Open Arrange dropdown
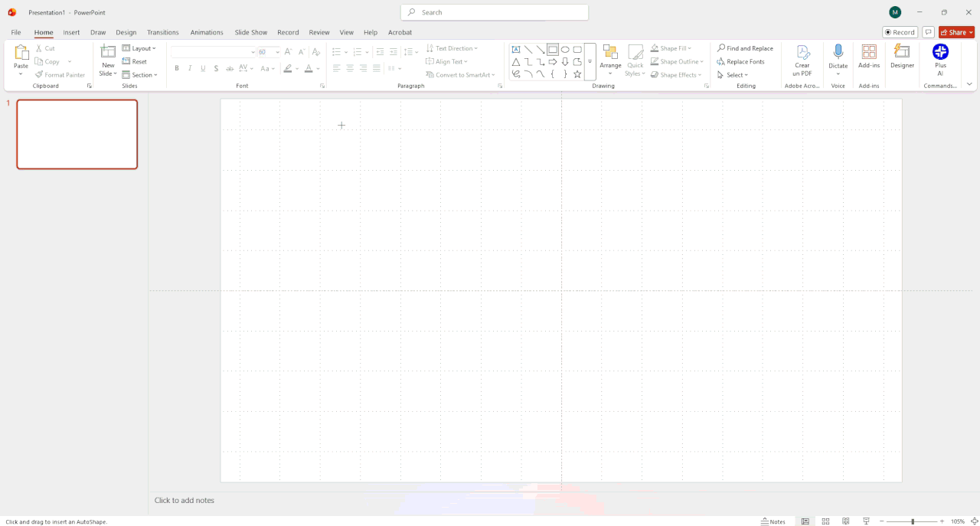980x526 pixels. point(610,60)
